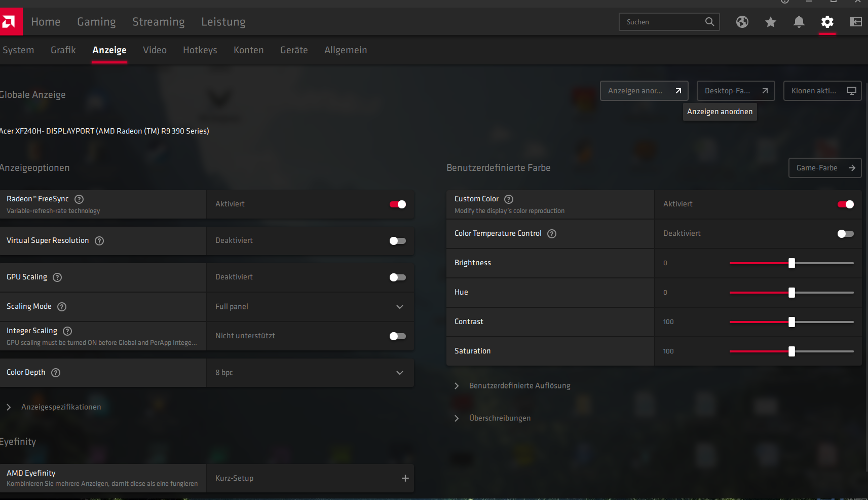Click the search magnifier icon
The height and width of the screenshot is (500, 868).
click(710, 22)
